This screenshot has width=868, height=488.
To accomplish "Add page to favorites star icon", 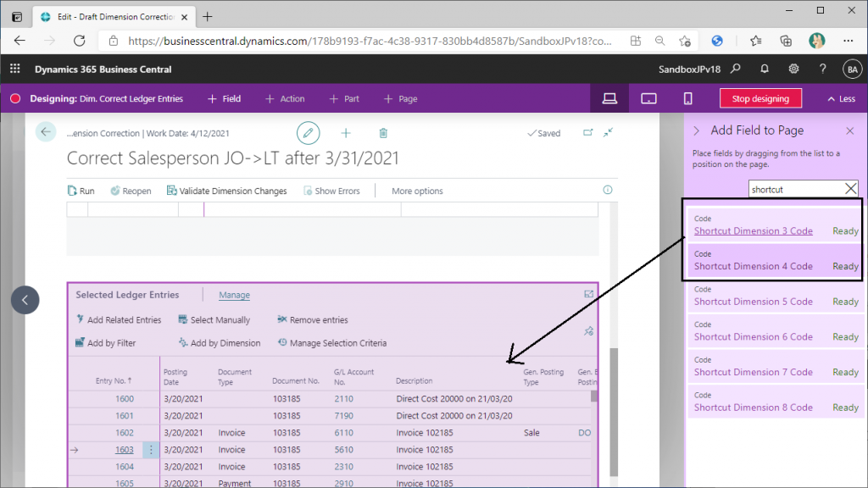I will (685, 41).
